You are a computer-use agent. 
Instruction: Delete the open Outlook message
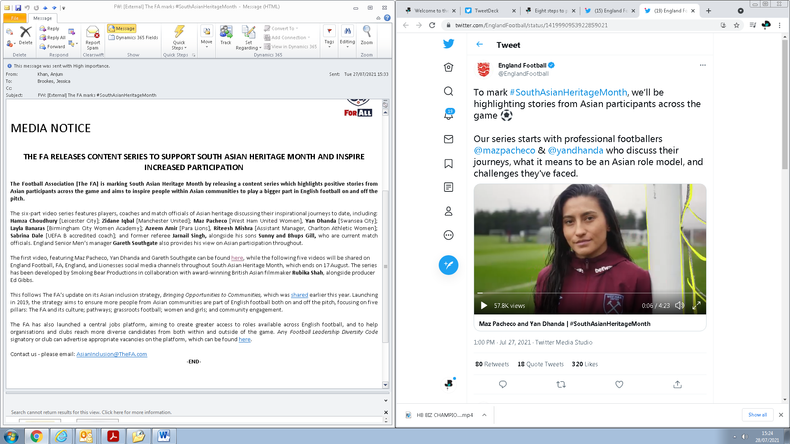[25, 35]
